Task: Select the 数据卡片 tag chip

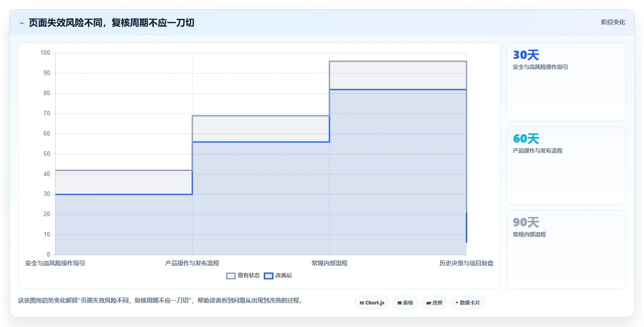Action: click(x=468, y=303)
